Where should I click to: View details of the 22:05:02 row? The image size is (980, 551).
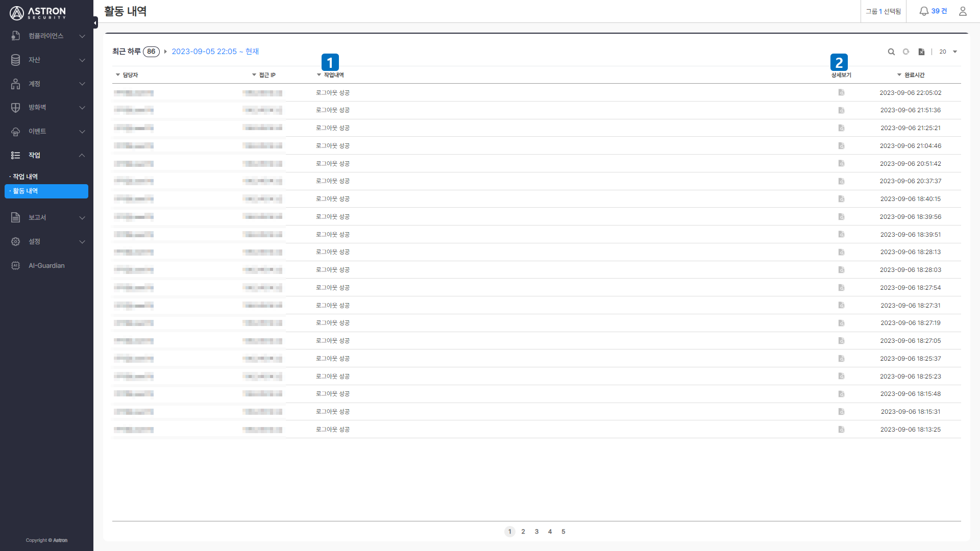841,92
